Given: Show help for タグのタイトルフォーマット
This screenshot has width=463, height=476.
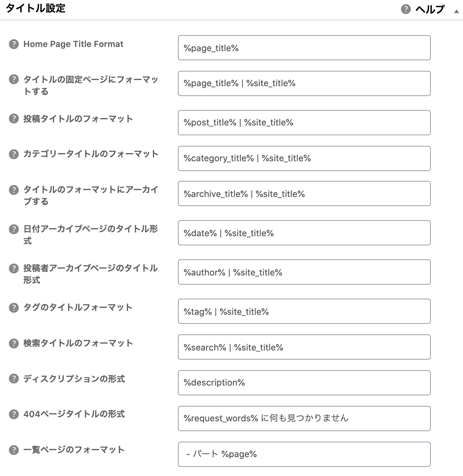Looking at the screenshot, I should (x=14, y=308).
